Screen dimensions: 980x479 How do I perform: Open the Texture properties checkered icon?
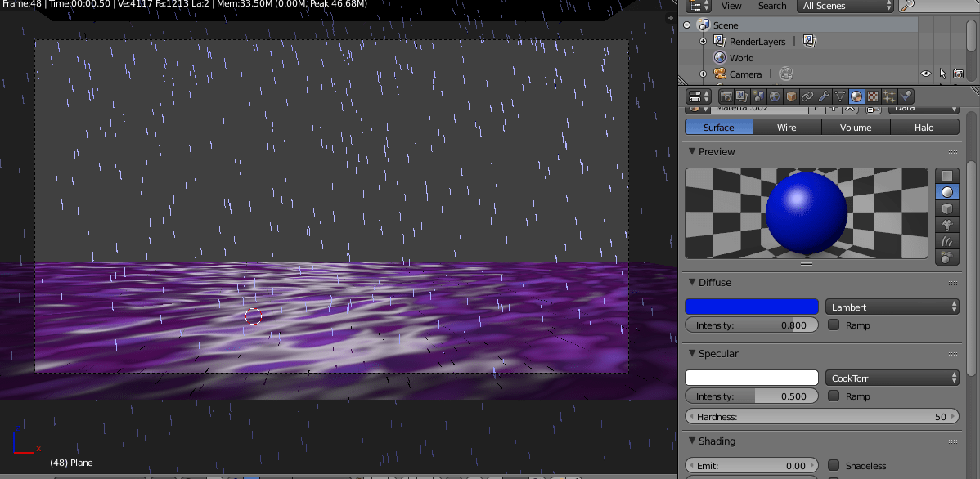click(x=874, y=96)
